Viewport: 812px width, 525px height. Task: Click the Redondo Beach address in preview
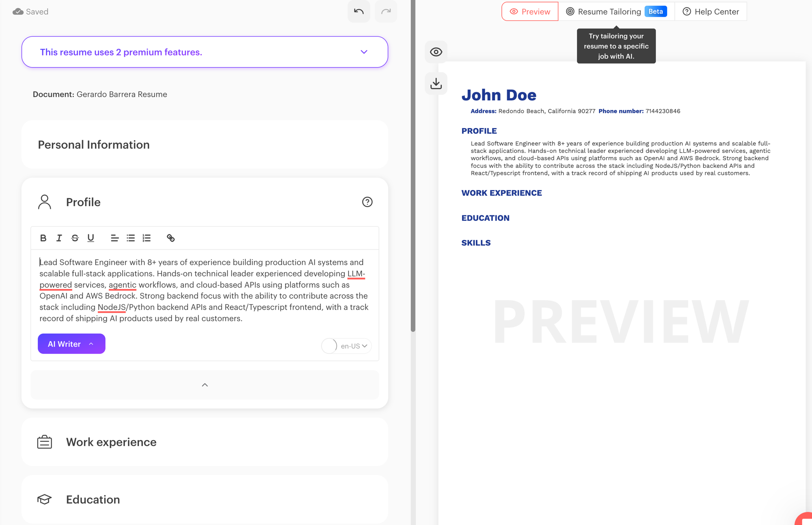[x=546, y=111]
